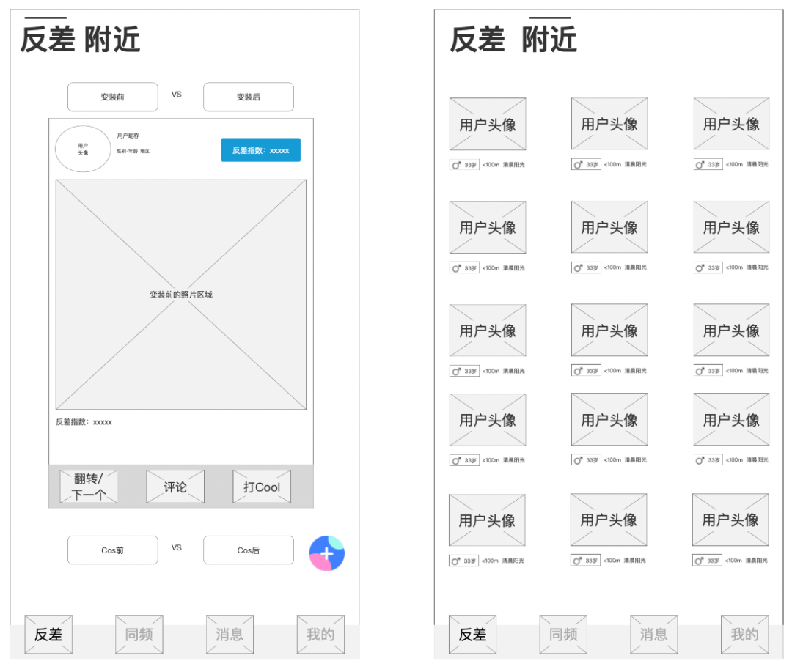Hit the 打Cool button

click(262, 487)
